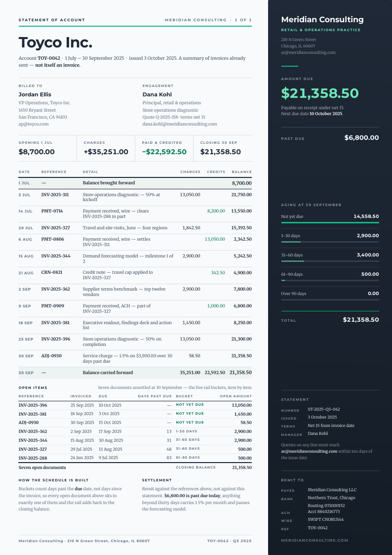Select ledger reference PMT-0714
Screen dimensions: 392x555
pyautogui.click(x=52, y=211)
